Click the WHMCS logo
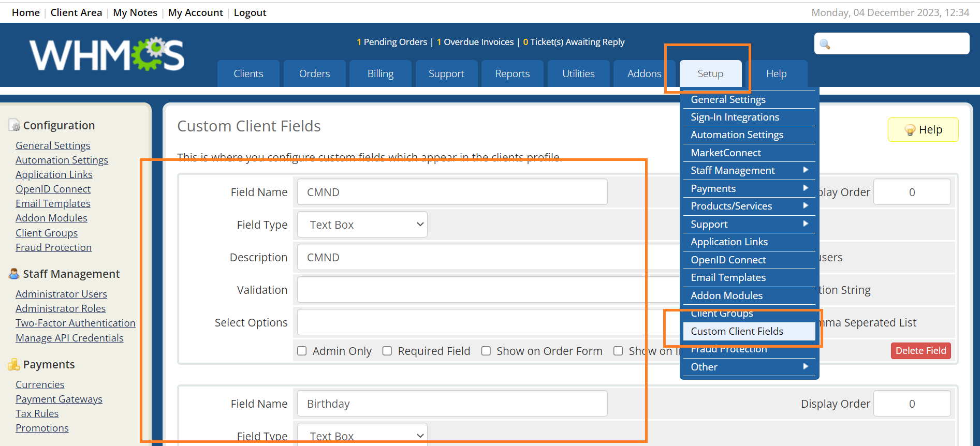The height and width of the screenshot is (446, 980). coord(107,54)
